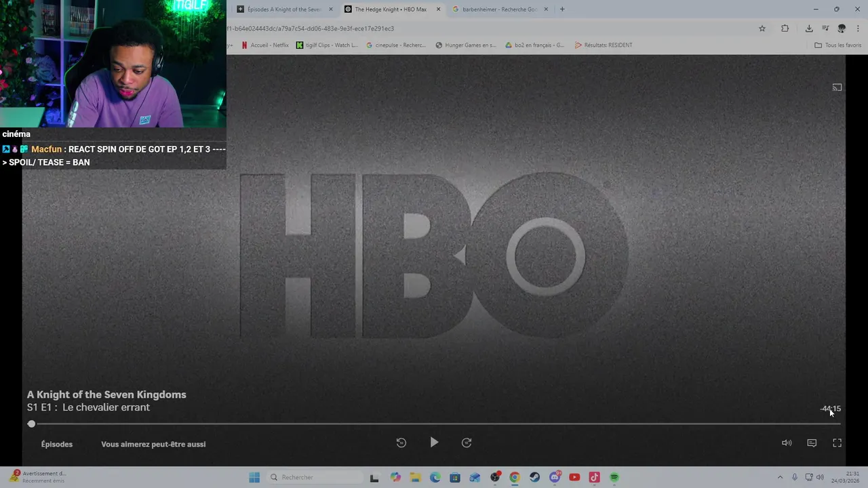The image size is (868, 488).
Task: Cast the video to another device
Action: click(x=837, y=87)
